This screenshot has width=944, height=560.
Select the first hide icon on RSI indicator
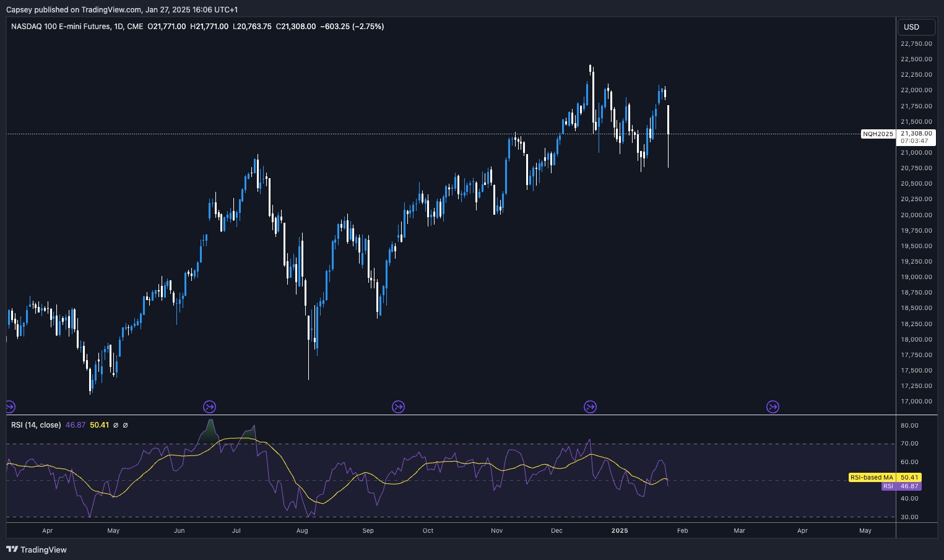[x=116, y=425]
